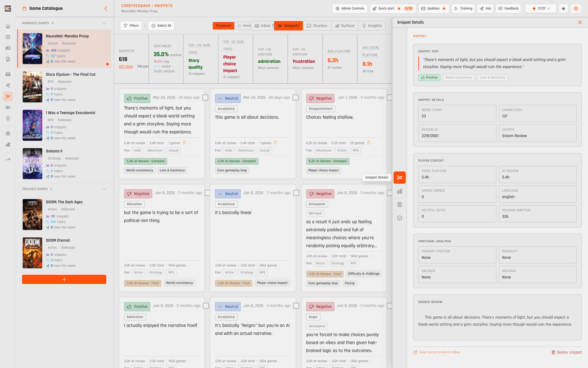Expand the Tracked Games section
The height and width of the screenshot is (368, 588).
point(104,189)
